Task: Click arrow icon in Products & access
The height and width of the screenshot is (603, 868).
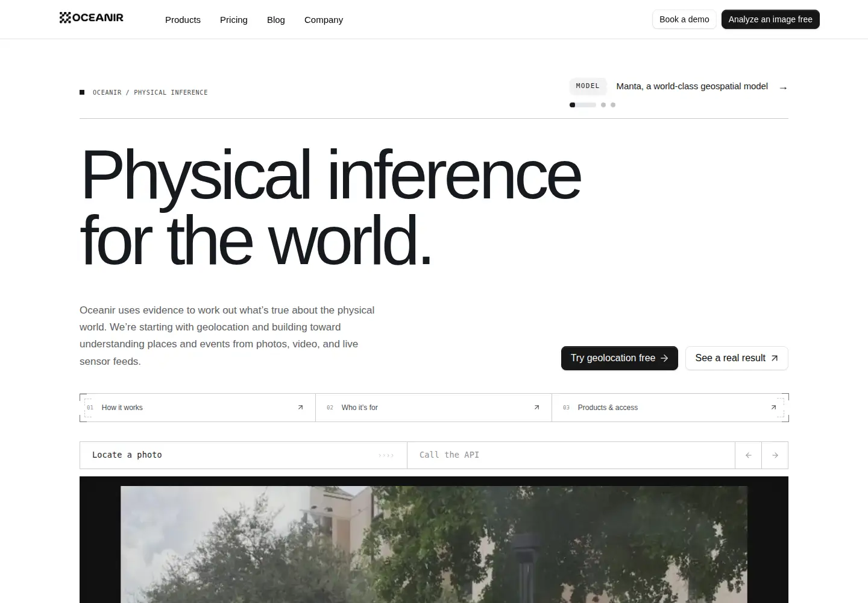Action: 773,408
